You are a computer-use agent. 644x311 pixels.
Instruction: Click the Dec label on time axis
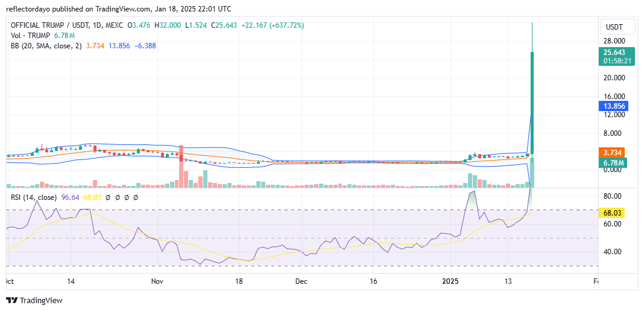point(301,282)
